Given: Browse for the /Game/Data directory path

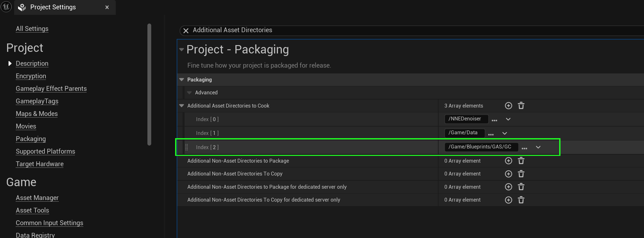Looking at the screenshot, I should pyautogui.click(x=491, y=134).
